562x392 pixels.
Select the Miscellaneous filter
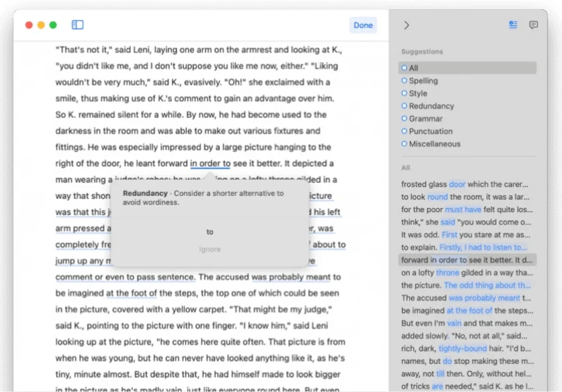click(467, 144)
